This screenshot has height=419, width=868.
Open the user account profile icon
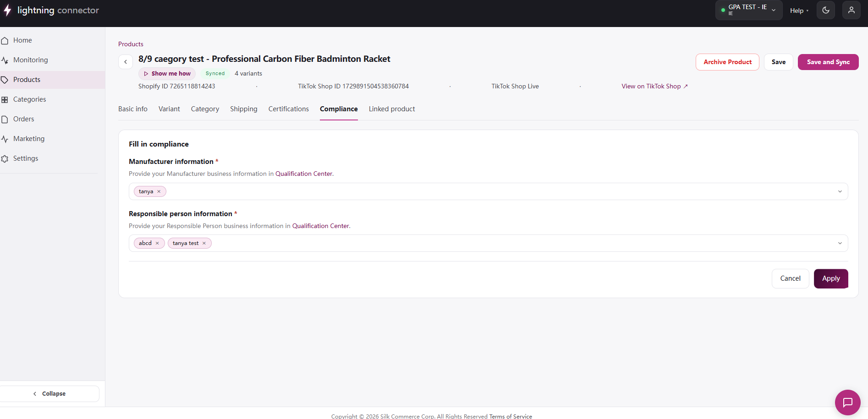(852, 10)
